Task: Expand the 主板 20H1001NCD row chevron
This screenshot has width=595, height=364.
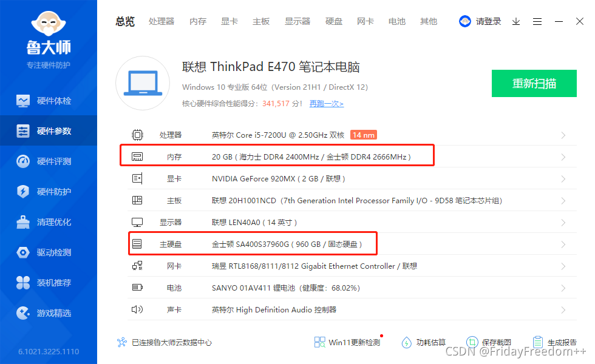Action: [563, 201]
